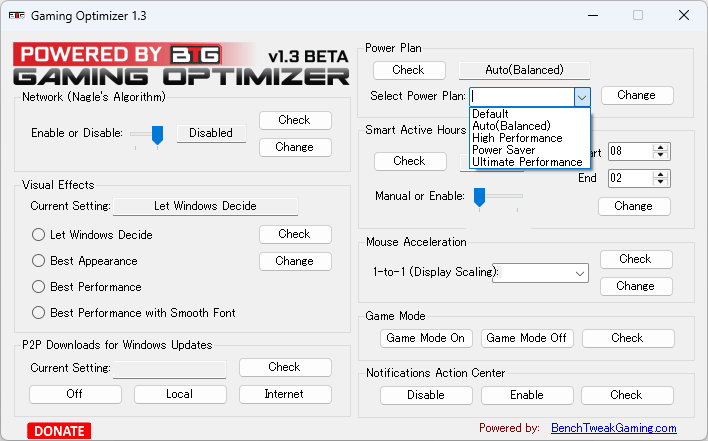This screenshot has height=441, width=708.
Task: Decrease the End hour with down arrow
Action: click(661, 182)
